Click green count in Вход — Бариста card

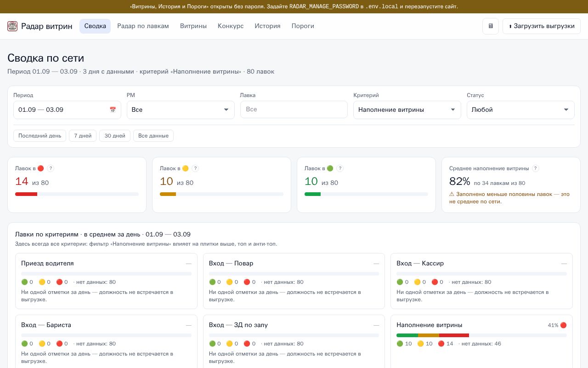(x=27, y=344)
